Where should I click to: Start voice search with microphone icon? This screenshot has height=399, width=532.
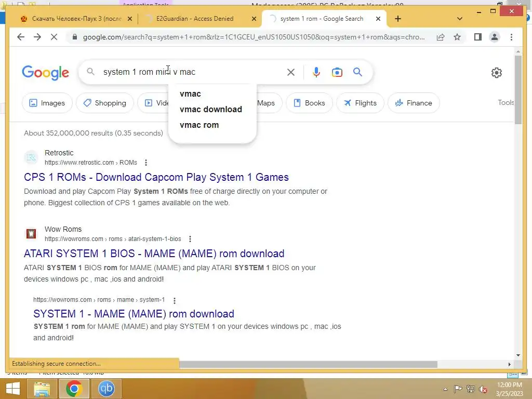click(316, 72)
